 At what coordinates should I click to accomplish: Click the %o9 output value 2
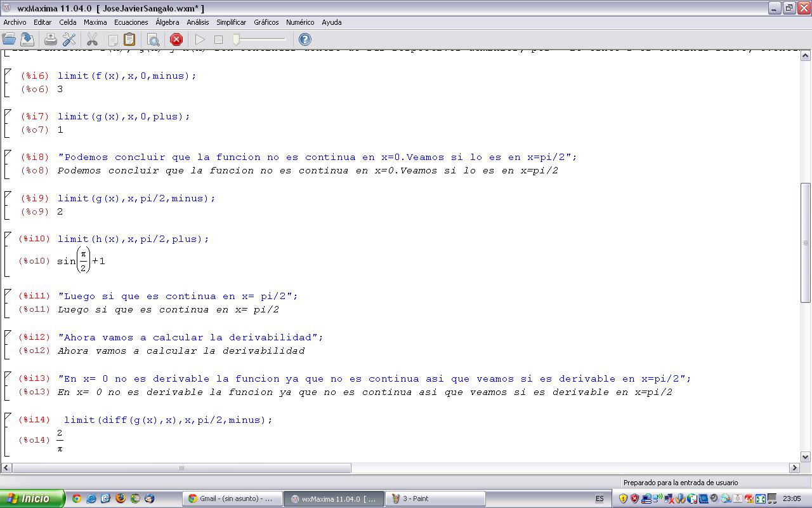pyautogui.click(x=60, y=212)
